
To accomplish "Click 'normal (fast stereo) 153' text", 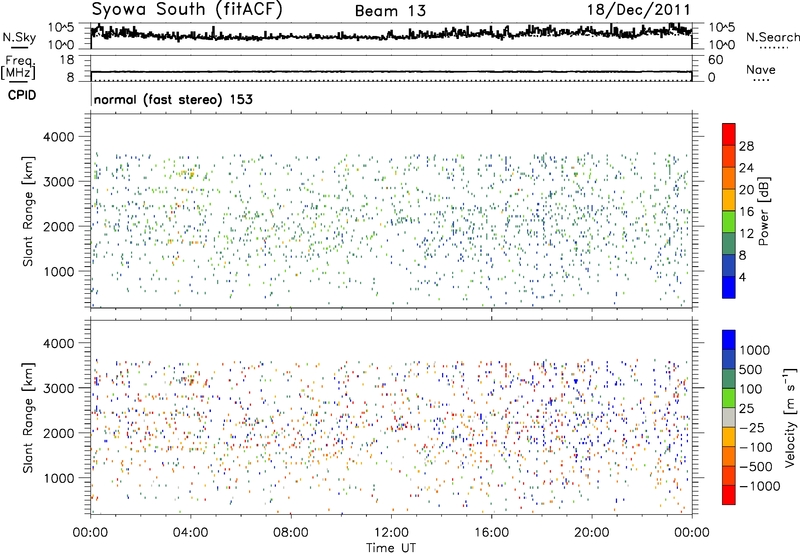I will tap(173, 99).
